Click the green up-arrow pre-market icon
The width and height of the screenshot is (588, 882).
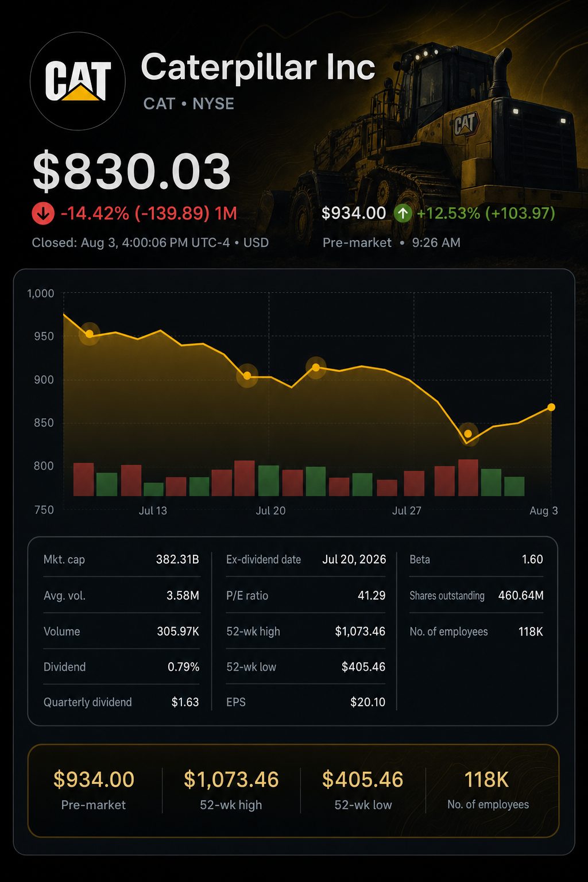[403, 214]
